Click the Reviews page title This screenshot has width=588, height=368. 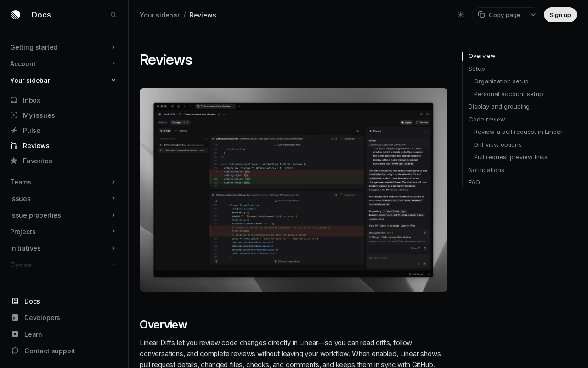click(166, 60)
